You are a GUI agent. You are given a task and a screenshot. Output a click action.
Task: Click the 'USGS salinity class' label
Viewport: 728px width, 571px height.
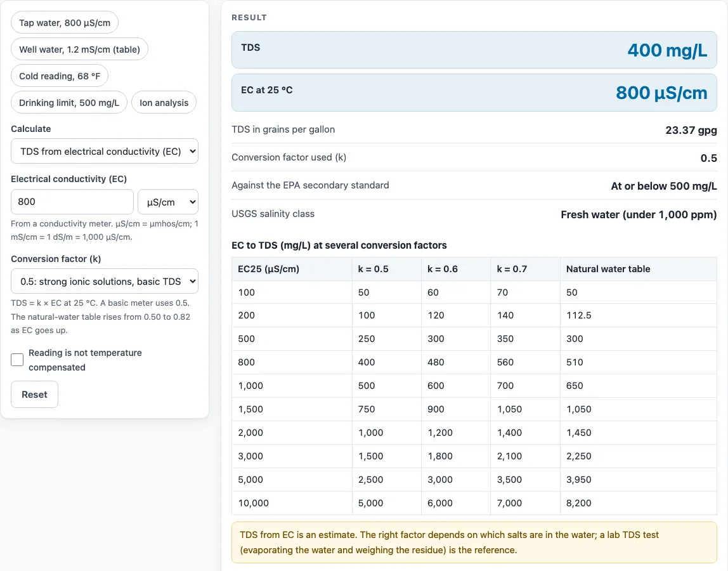click(273, 214)
